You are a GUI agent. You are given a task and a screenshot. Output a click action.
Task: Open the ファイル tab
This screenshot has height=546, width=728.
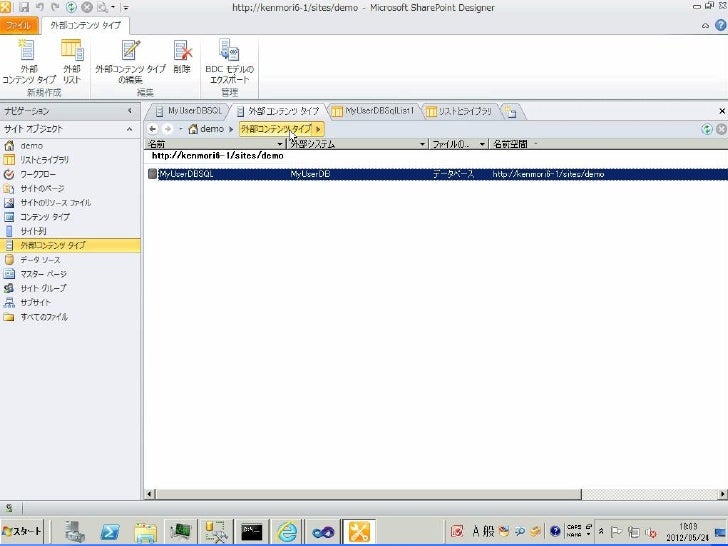coord(19,25)
